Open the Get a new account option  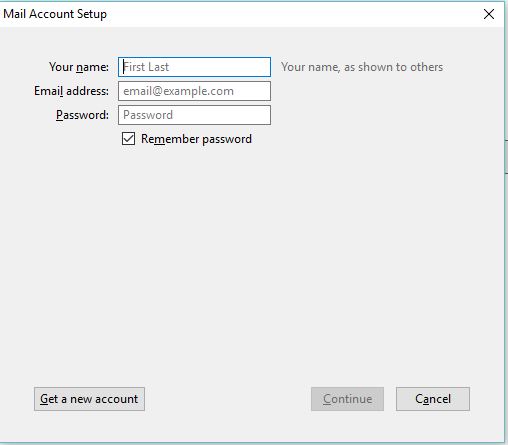tap(89, 399)
